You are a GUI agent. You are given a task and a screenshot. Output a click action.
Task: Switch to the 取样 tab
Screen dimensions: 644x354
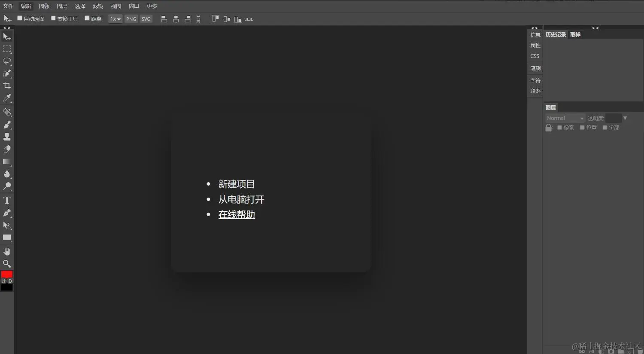(575, 34)
